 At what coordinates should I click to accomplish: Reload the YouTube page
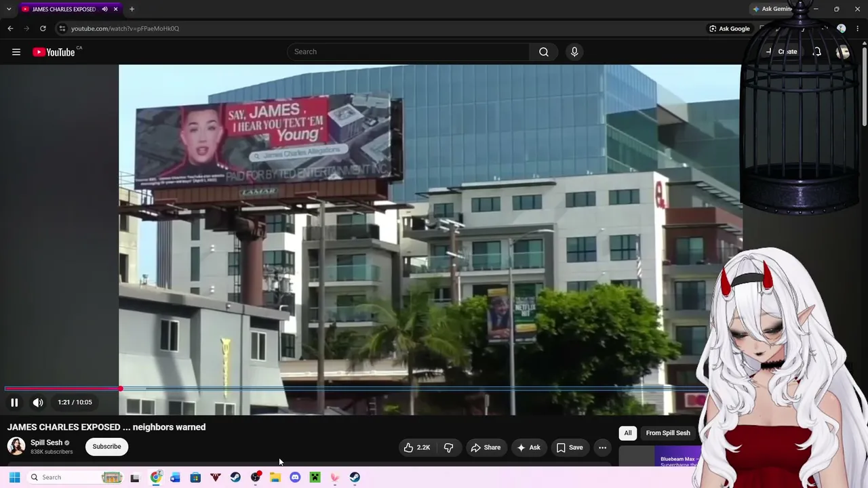43,28
